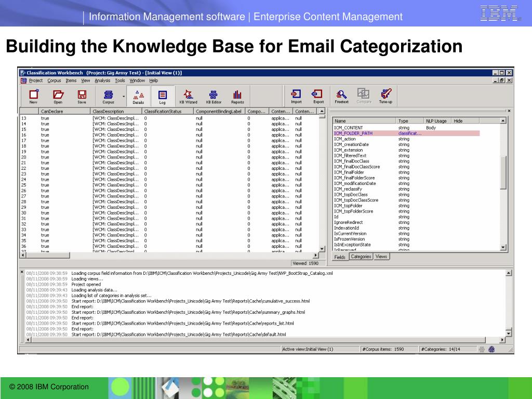This screenshot has height=399, width=532.
Task: Click the Import icon
Action: (x=296, y=96)
